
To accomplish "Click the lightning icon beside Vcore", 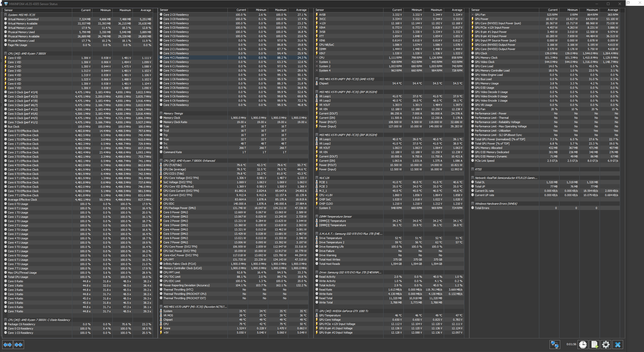I will point(161,328).
